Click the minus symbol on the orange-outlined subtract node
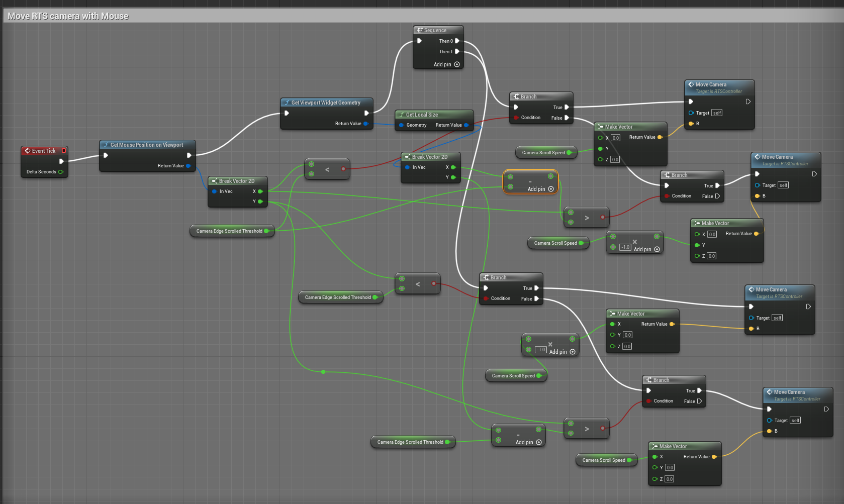This screenshot has height=504, width=844. [530, 181]
